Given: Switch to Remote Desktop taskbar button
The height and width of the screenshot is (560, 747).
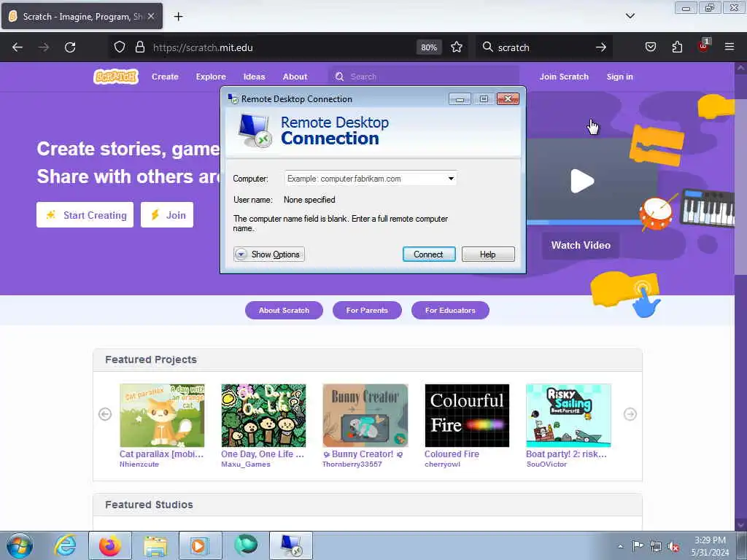Looking at the screenshot, I should point(291,545).
